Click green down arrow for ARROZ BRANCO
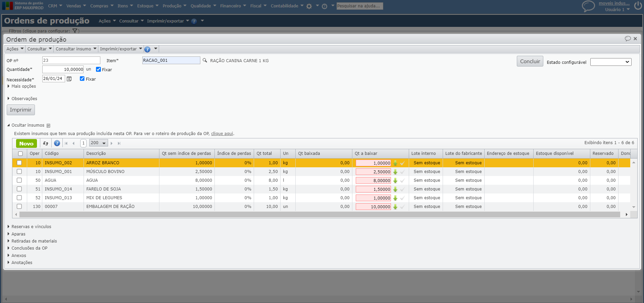644x303 pixels. (x=395, y=163)
